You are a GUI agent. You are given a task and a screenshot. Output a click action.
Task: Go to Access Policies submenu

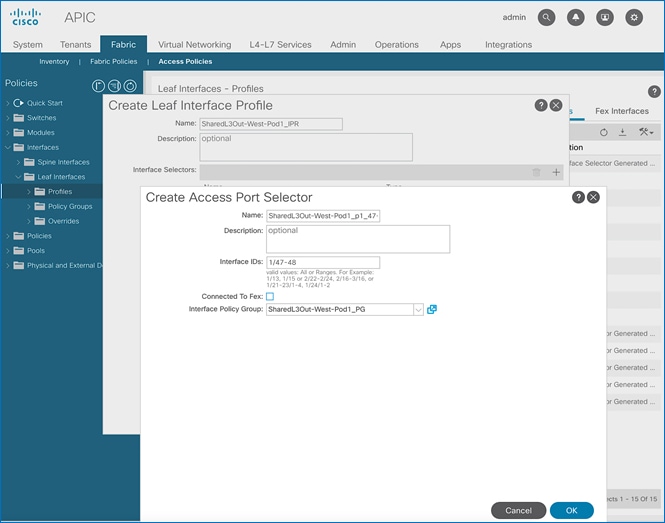tap(185, 62)
